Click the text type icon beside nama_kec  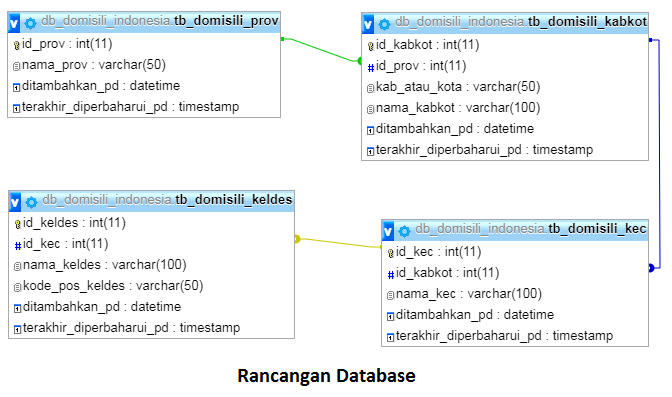pos(390,295)
